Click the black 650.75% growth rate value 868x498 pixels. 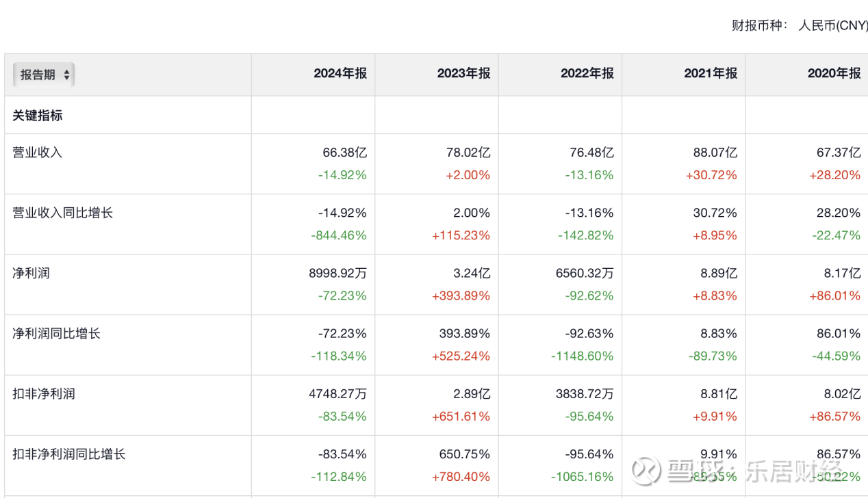[x=465, y=454]
